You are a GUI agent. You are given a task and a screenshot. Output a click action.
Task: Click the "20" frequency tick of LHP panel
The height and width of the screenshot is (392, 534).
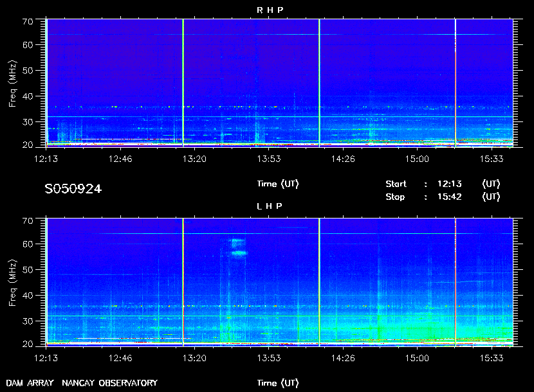tap(28, 344)
